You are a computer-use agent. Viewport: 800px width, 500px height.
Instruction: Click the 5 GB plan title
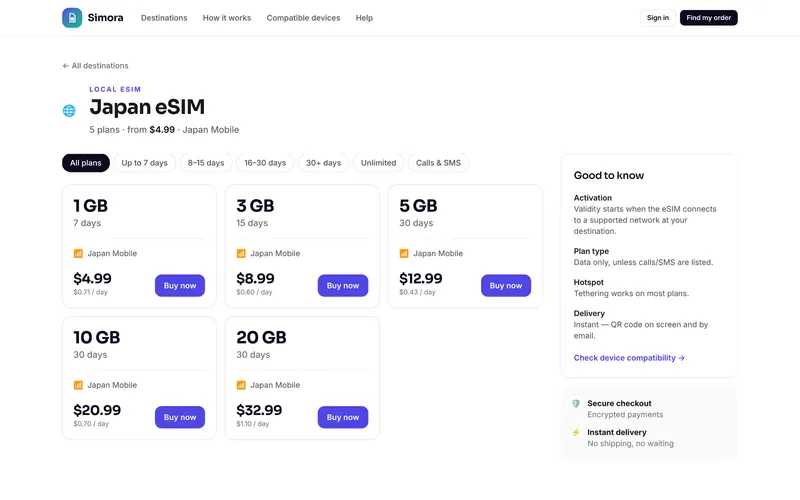point(418,206)
